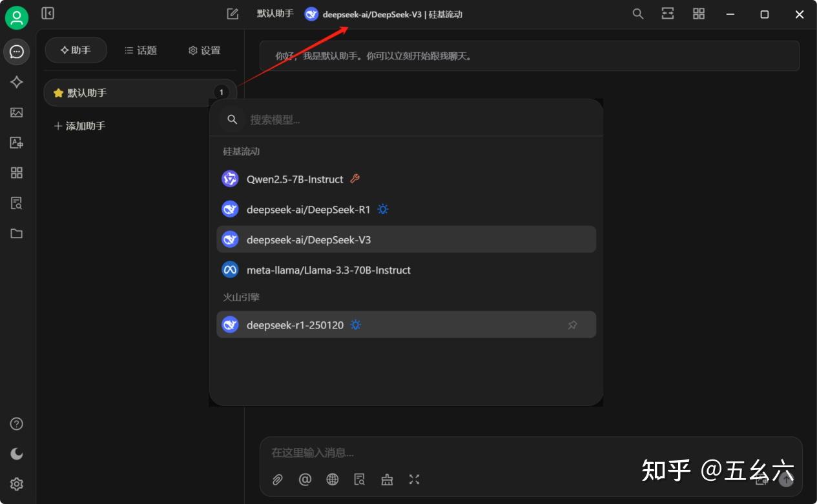Open the knowledge base panel in sidebar
Screen dimensions: 817x504
(x=17, y=203)
